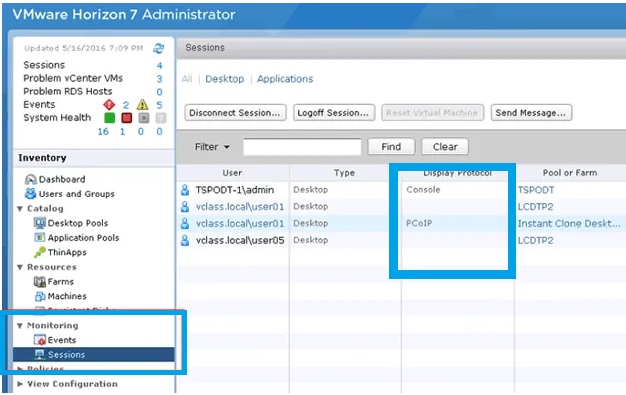Select ThinApps tree item
626x395 pixels.
coord(67,252)
